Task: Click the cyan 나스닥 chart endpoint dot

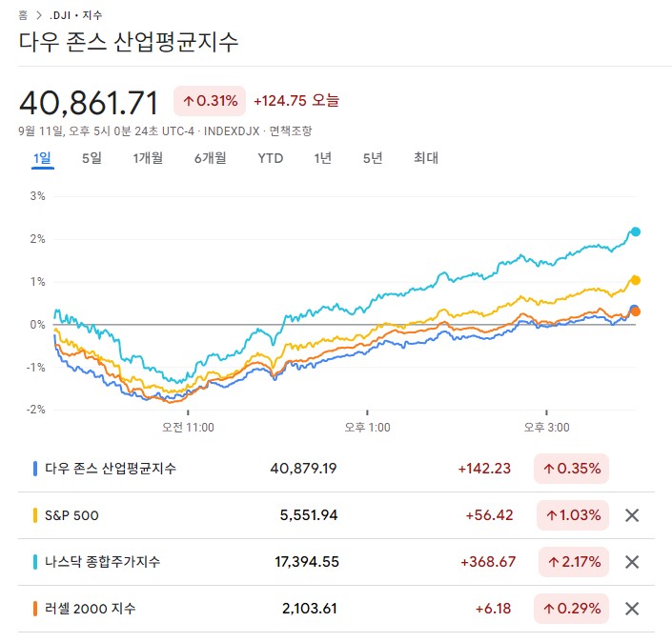Action: pos(636,231)
